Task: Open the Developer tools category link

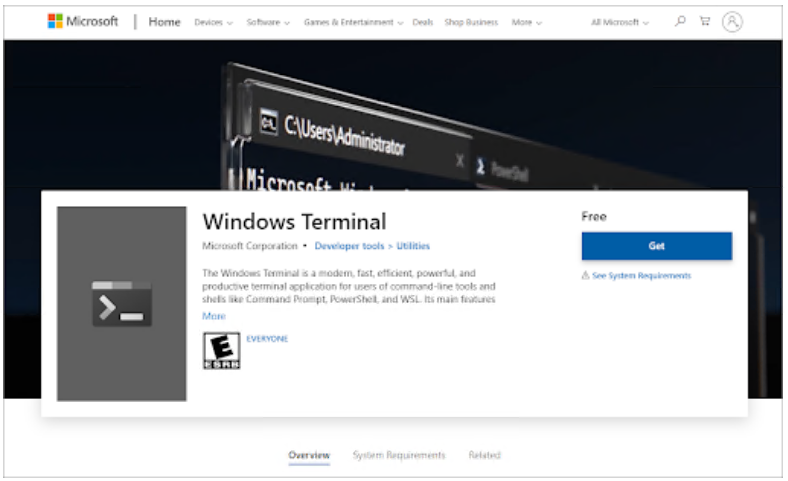Action: [349, 246]
